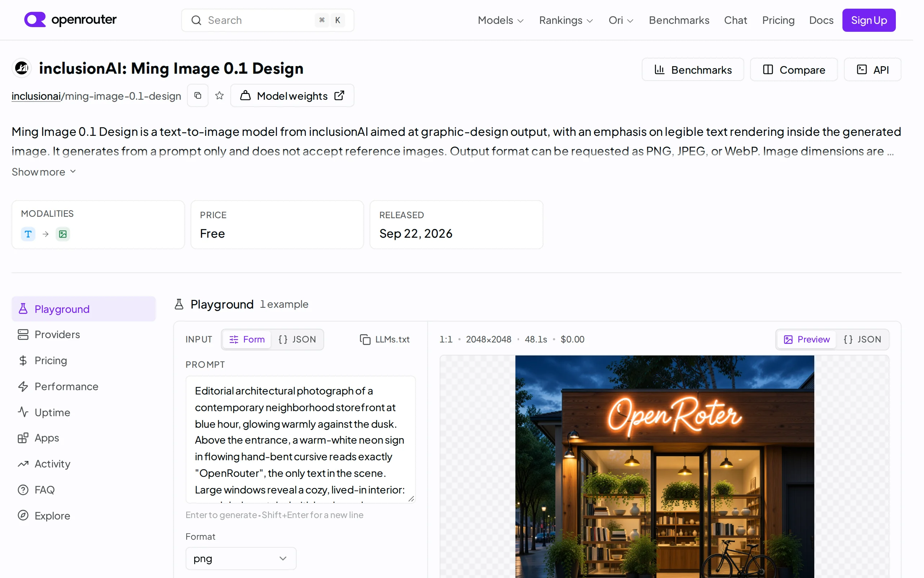The image size is (924, 578).
Task: Go to the FAQ section
Action: pos(84,490)
